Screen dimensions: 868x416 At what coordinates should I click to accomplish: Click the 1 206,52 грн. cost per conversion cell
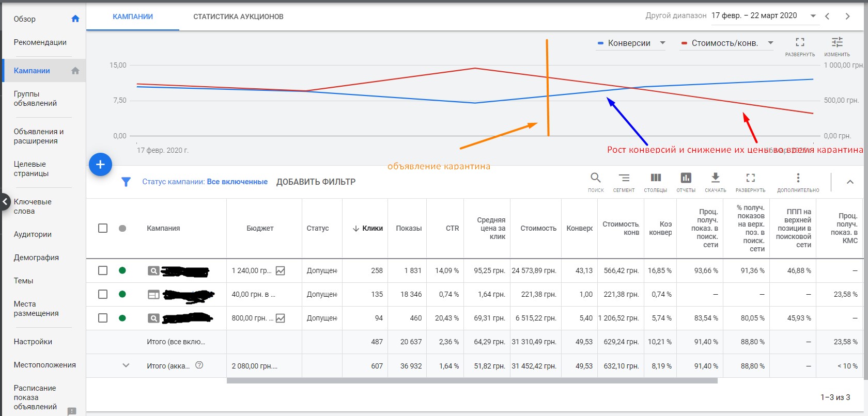618,318
